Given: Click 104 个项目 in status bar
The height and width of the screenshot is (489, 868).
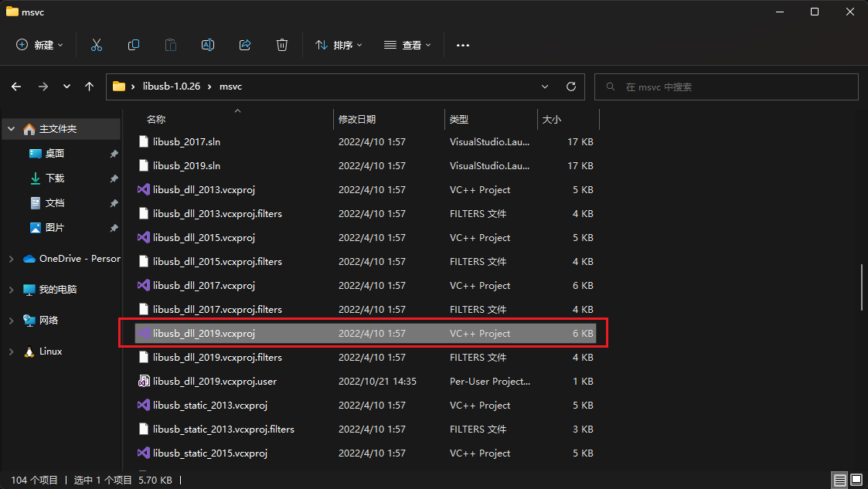Looking at the screenshot, I should [x=34, y=481].
